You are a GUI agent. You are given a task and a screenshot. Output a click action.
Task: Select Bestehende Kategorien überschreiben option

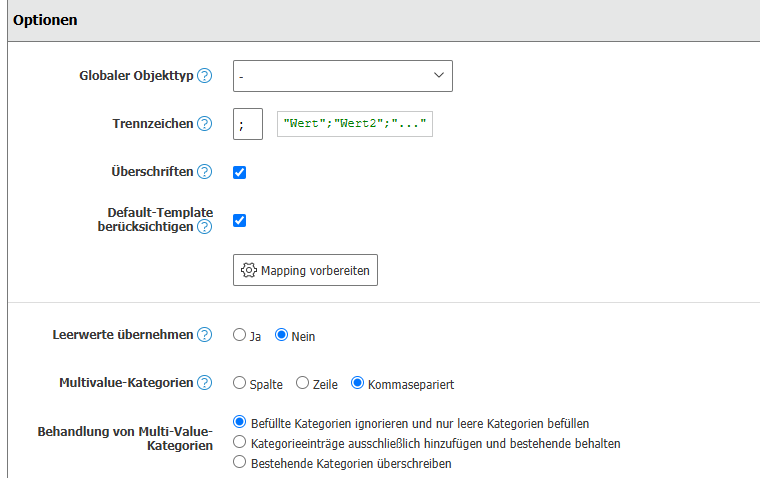coord(239,463)
